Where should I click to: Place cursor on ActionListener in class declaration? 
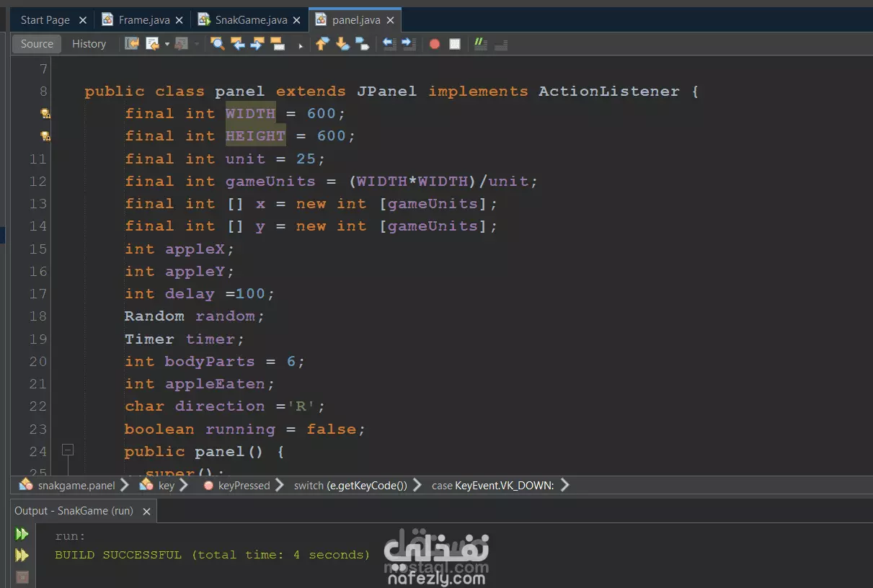[609, 92]
